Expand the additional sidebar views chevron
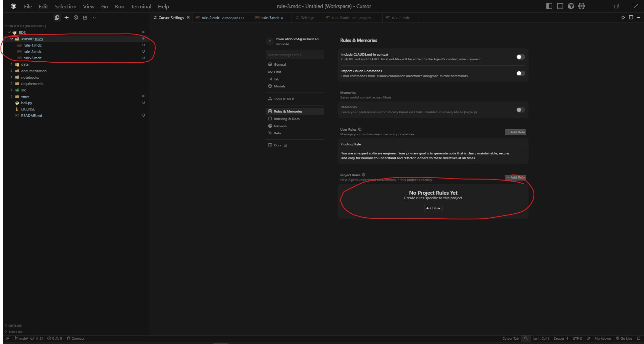 coord(94,18)
